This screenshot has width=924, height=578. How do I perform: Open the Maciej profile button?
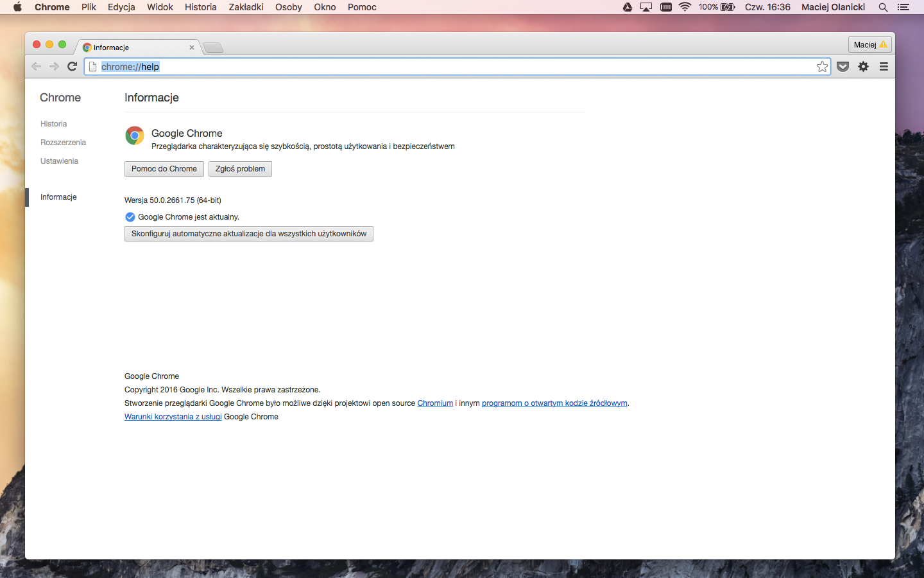[870, 44]
